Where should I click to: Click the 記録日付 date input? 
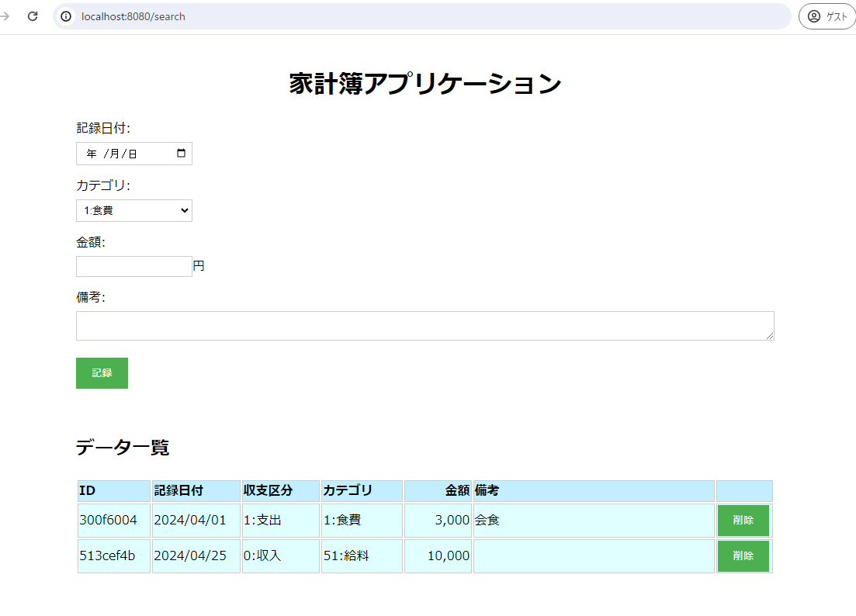(124, 153)
